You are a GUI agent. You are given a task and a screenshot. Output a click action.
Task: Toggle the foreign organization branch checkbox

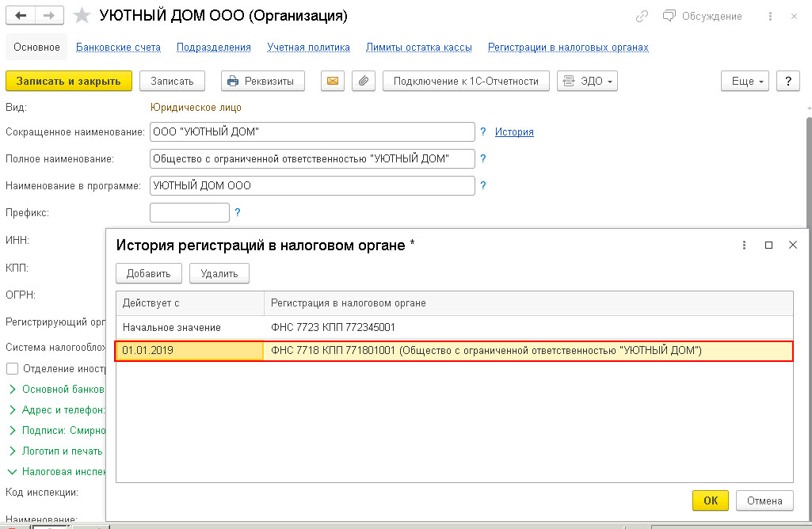(x=12, y=368)
